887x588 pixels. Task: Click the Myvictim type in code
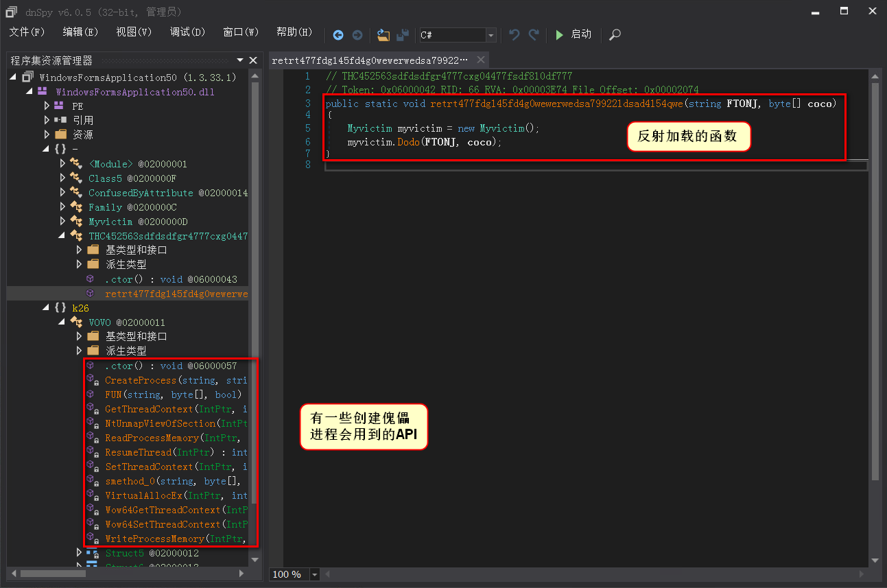tap(370, 128)
